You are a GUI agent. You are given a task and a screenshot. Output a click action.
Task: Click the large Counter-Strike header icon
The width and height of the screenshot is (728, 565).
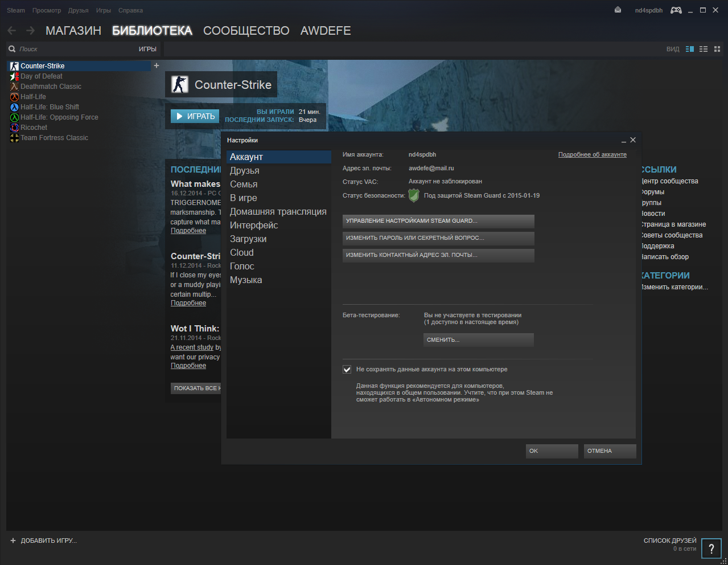tap(180, 85)
